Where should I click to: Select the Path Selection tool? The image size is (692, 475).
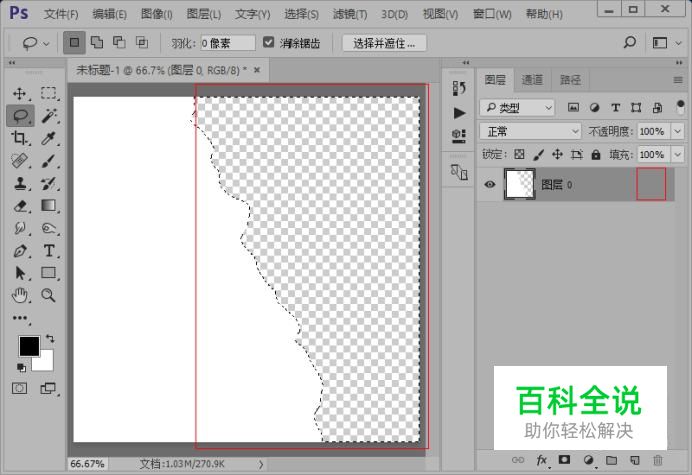click(x=19, y=273)
